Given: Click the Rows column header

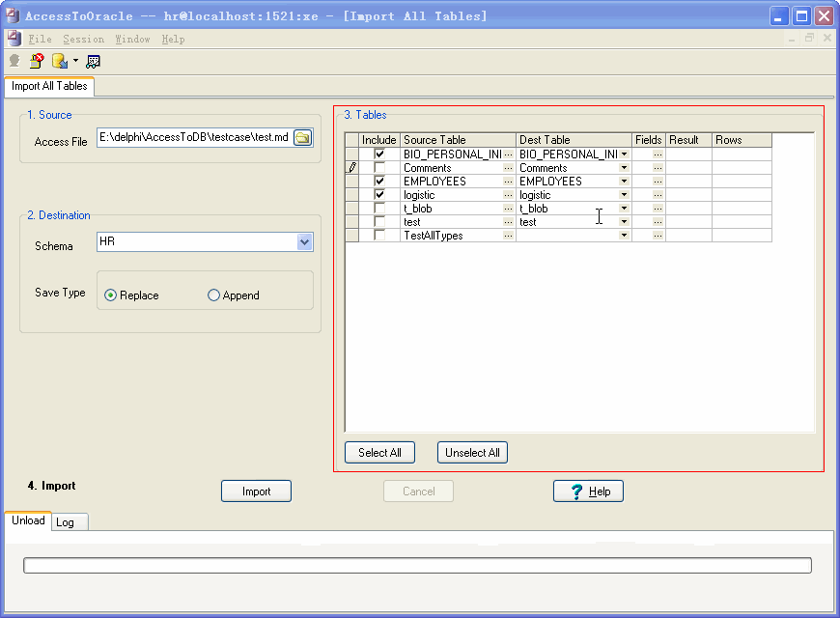Looking at the screenshot, I should click(x=742, y=140).
